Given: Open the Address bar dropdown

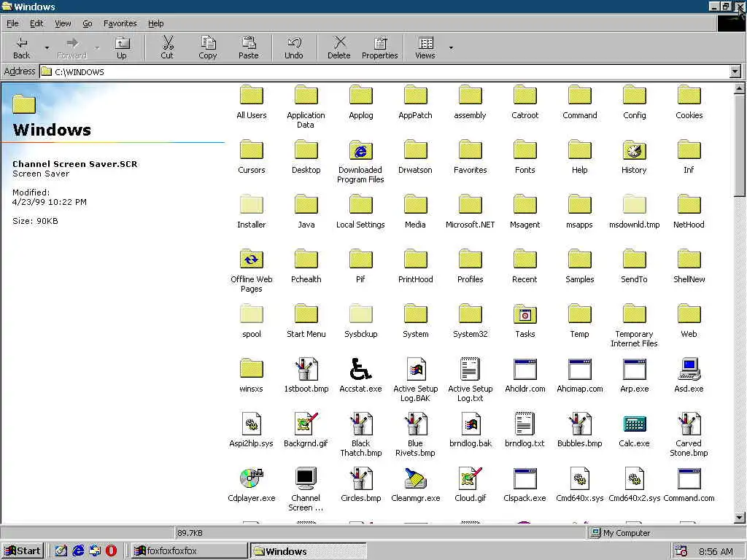Looking at the screenshot, I should coord(735,71).
